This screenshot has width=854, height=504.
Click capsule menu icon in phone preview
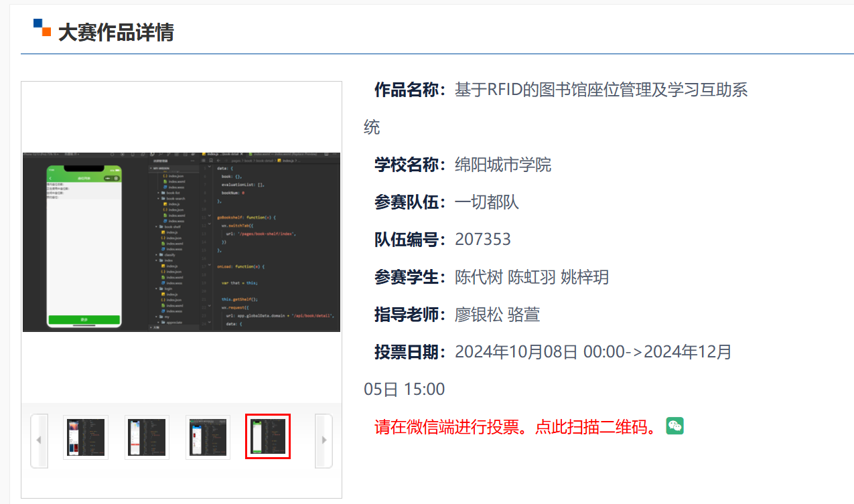[111, 178]
